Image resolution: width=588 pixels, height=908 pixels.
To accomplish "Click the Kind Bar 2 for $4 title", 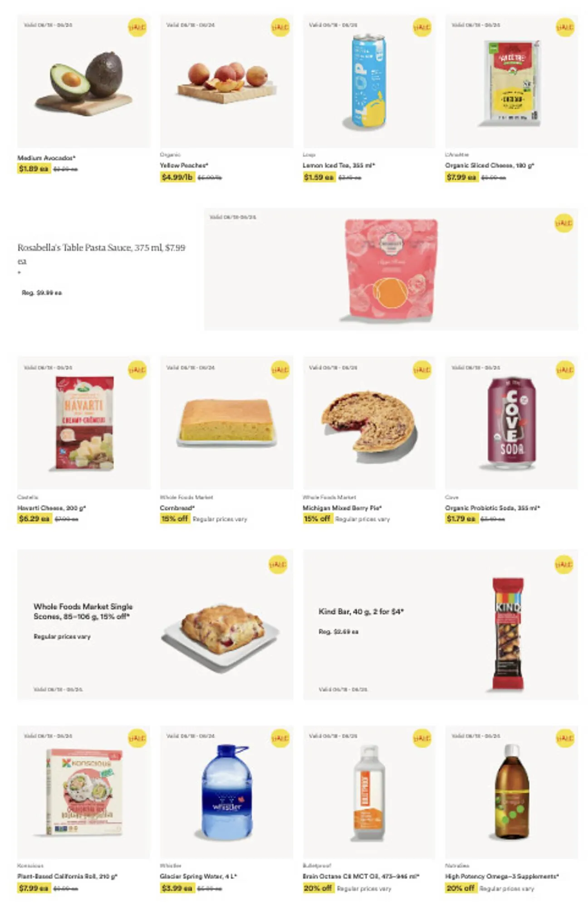I will 361,612.
